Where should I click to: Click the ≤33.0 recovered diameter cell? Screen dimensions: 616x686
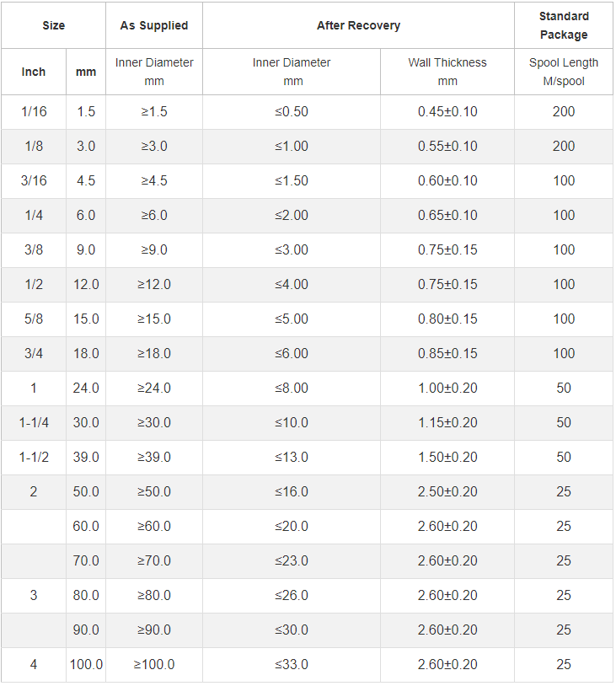coord(292,665)
